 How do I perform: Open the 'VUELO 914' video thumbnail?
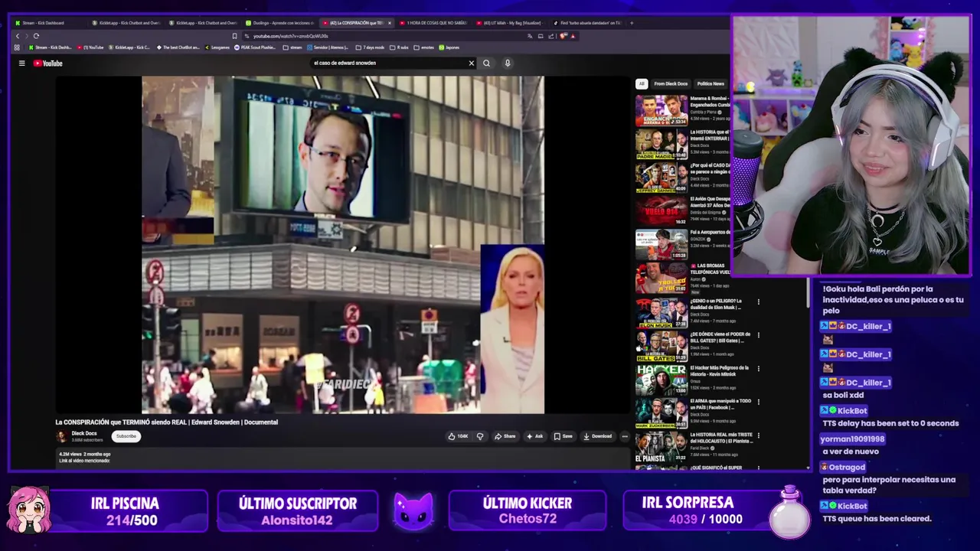click(661, 210)
